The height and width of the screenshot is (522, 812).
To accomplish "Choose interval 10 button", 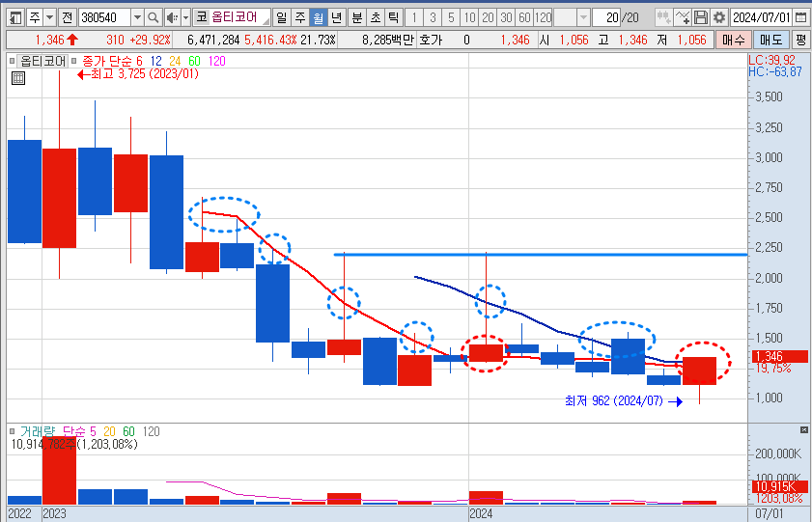I will (469, 17).
